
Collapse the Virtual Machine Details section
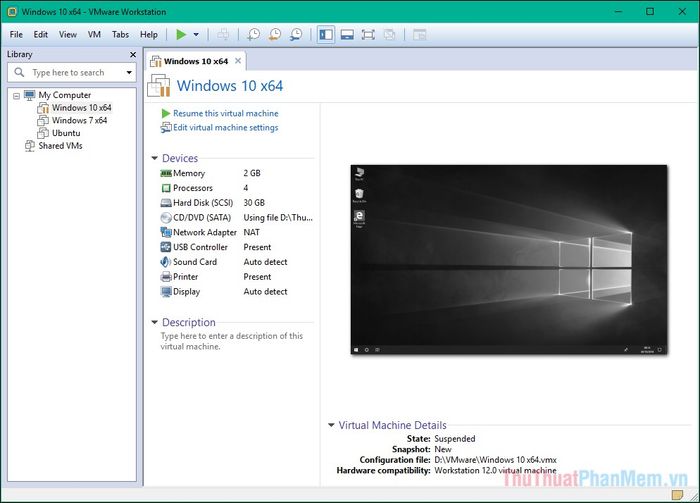click(x=331, y=425)
